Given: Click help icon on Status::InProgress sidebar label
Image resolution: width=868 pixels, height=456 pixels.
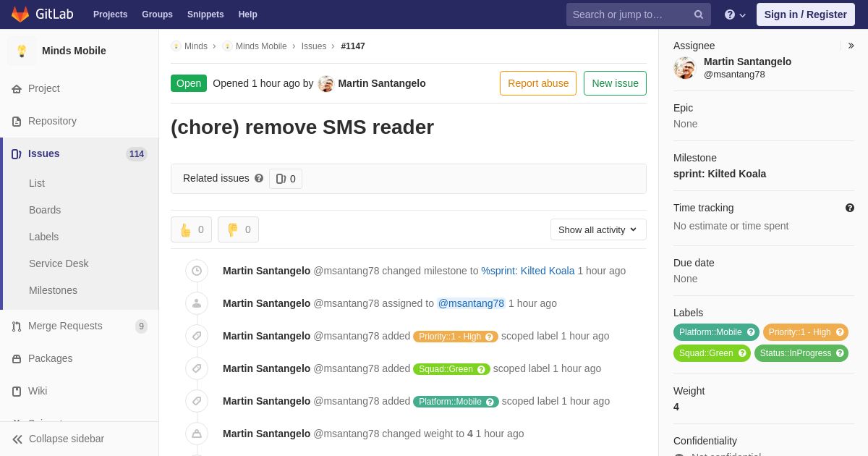Looking at the screenshot, I should (840, 353).
